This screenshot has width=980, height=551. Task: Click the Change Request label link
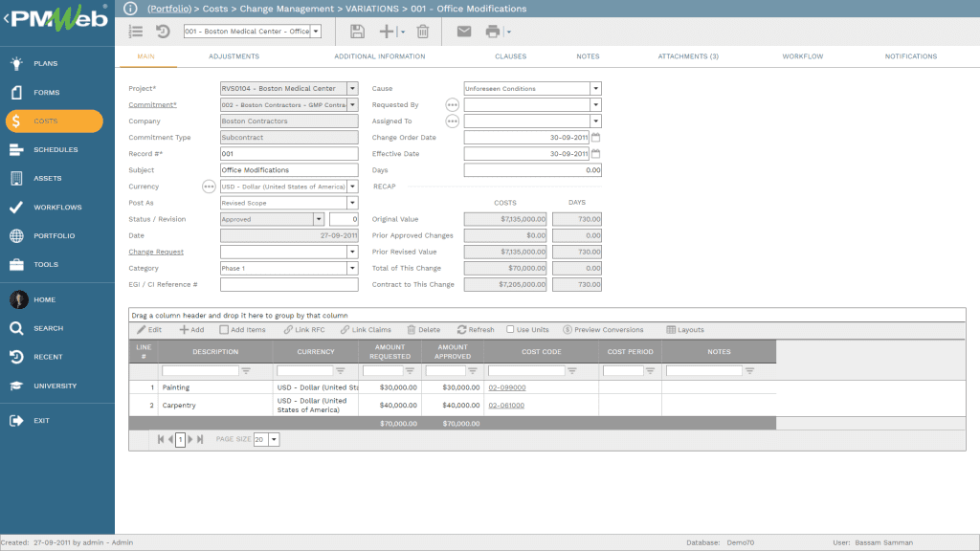[x=156, y=252]
